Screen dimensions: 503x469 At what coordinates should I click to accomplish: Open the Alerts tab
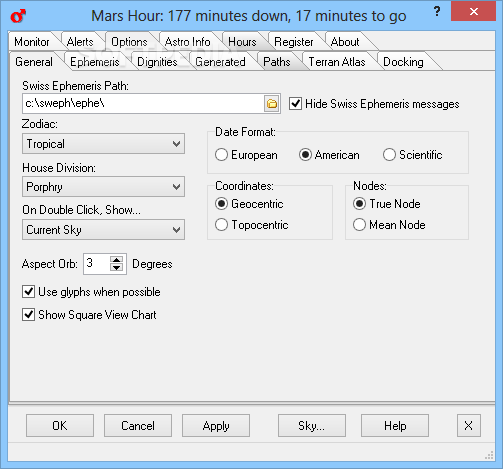(80, 42)
